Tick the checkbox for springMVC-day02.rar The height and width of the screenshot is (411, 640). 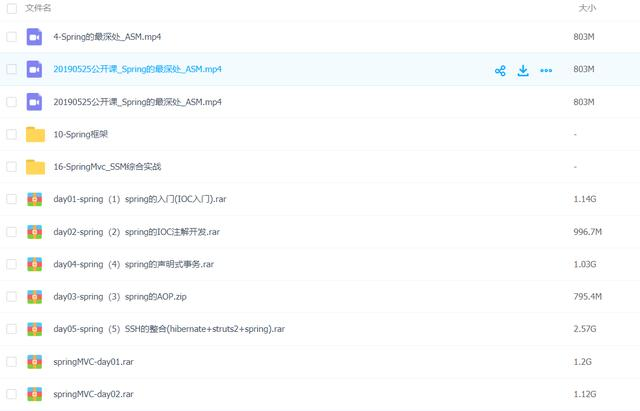coord(12,394)
